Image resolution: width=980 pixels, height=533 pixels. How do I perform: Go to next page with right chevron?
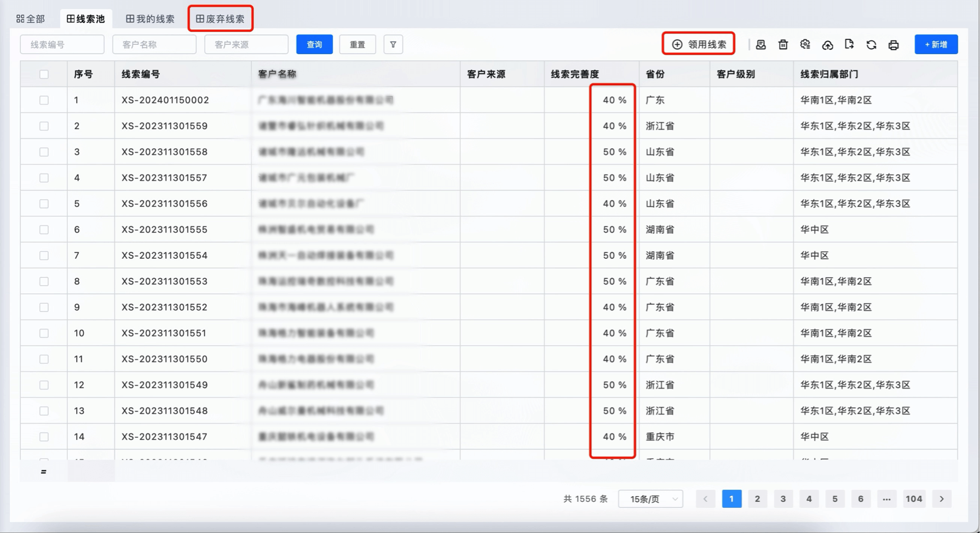click(942, 499)
